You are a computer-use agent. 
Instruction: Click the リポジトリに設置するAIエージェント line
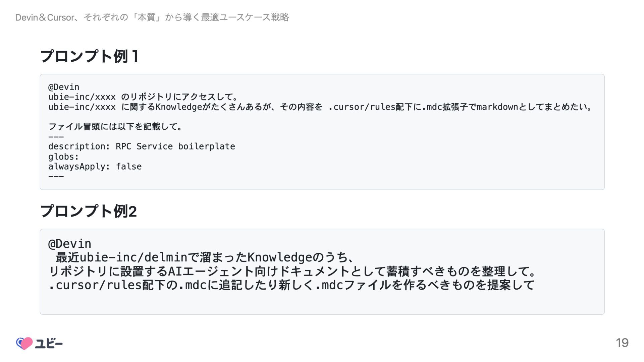[292, 271]
